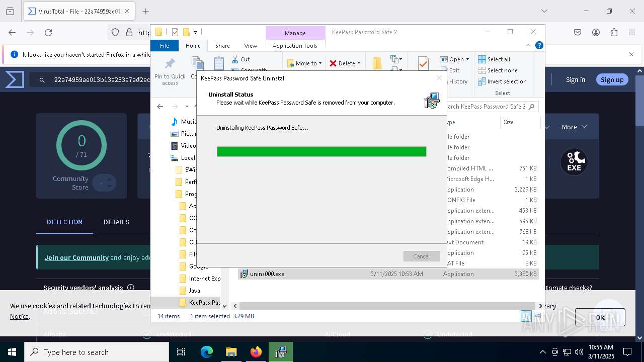Screen dimensions: 644x362
Task: Expand Delete dropdown arrow in ribbon
Action: [x=359, y=63]
